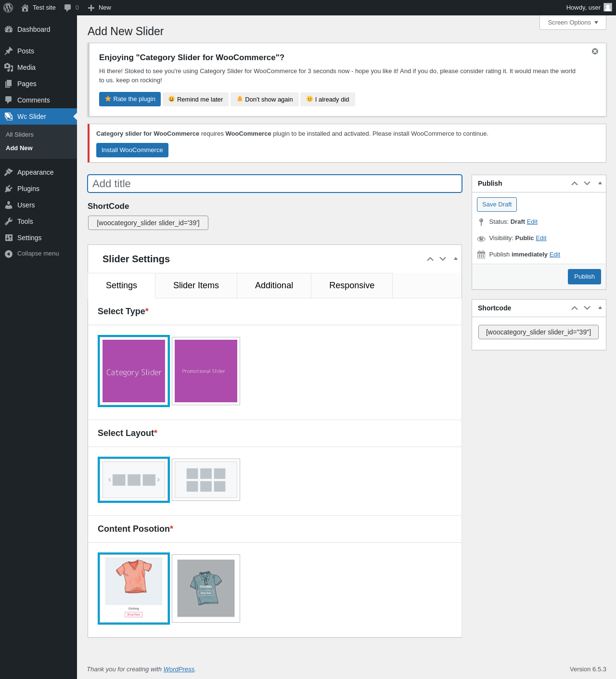
Task: Open the Responsive tab
Action: [x=352, y=285]
